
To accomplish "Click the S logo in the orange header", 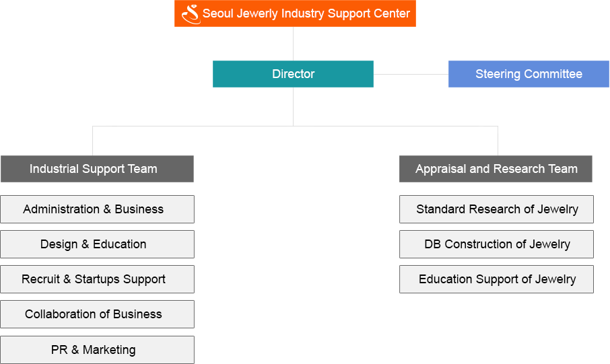I will pyautogui.click(x=191, y=14).
